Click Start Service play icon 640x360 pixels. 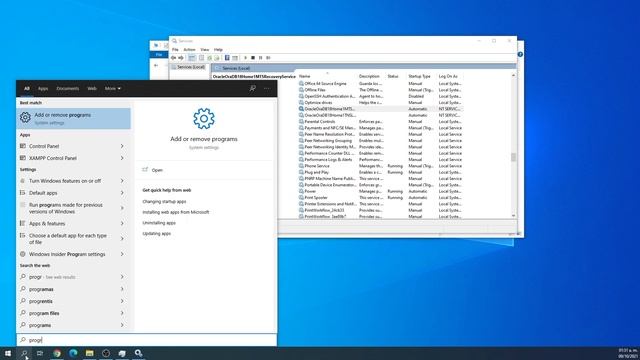[245, 58]
